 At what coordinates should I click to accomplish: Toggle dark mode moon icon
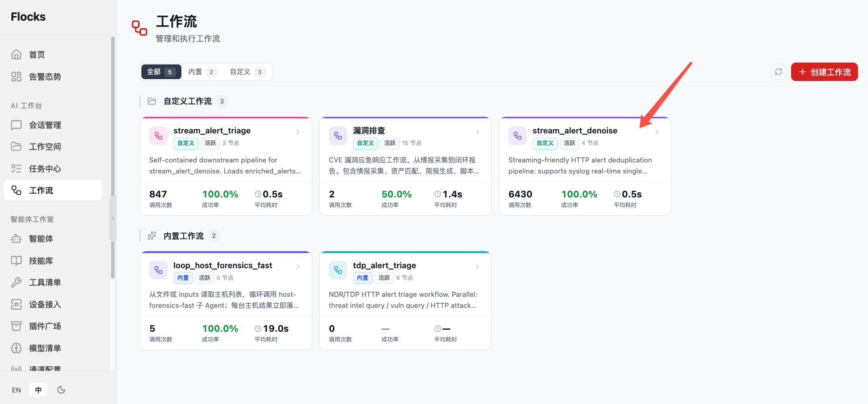click(61, 390)
